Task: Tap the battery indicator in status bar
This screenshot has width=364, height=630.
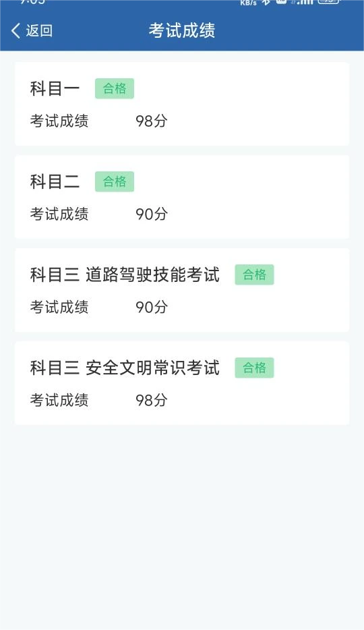Action: [x=329, y=1]
